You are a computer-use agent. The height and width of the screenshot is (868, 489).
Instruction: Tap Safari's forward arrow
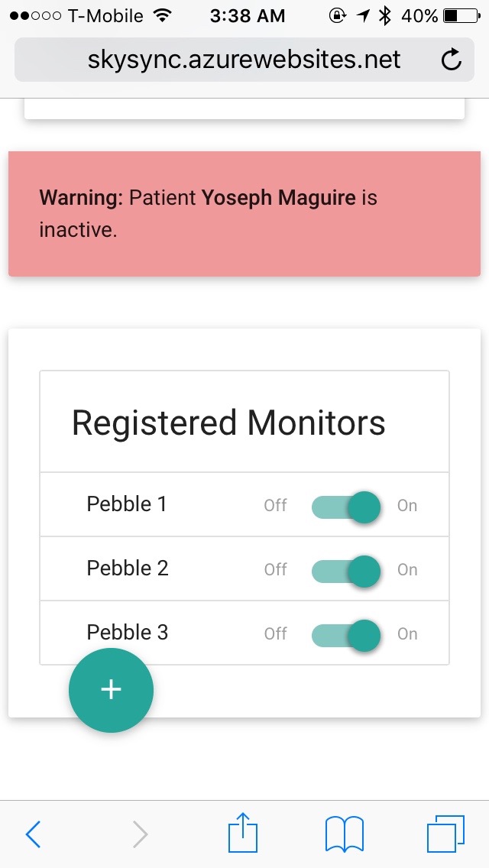(x=140, y=834)
